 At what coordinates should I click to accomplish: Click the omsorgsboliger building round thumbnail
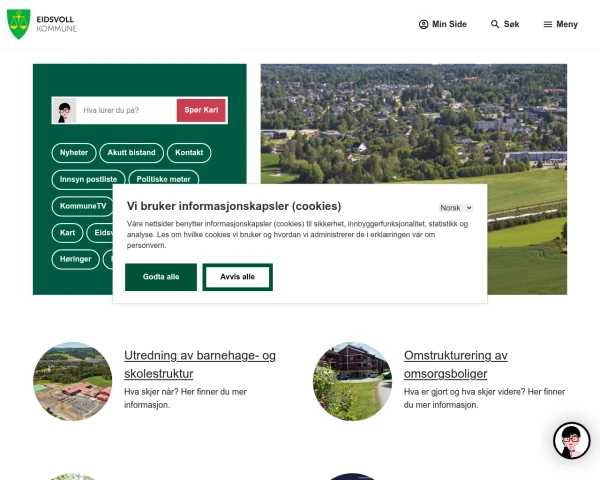[x=352, y=382]
